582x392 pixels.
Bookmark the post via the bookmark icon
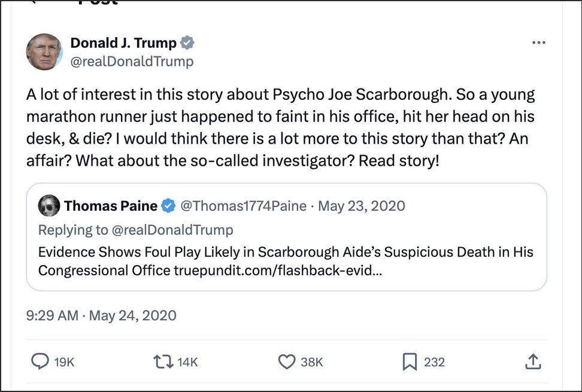(409, 361)
